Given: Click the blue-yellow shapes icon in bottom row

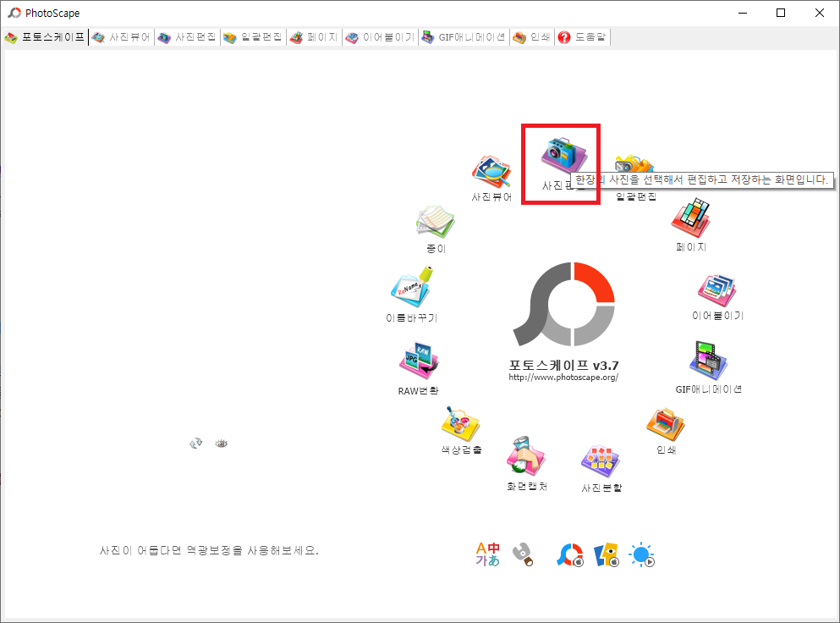Looking at the screenshot, I should click(607, 555).
